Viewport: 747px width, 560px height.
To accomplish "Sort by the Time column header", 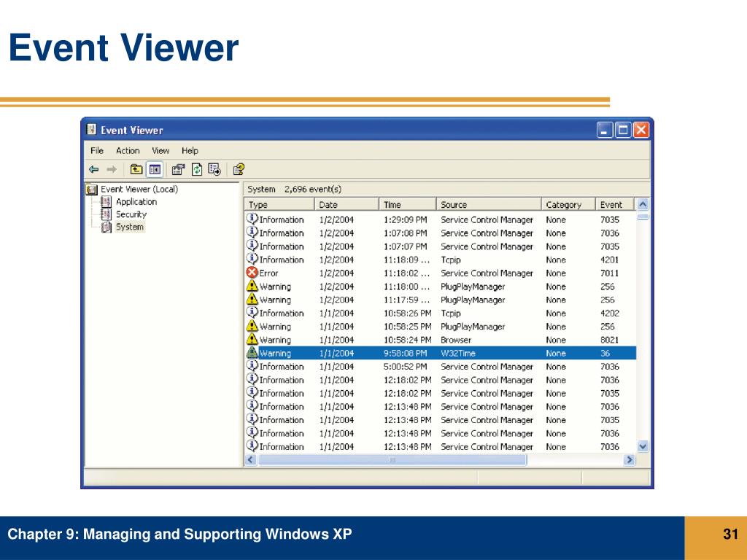I will (x=408, y=204).
